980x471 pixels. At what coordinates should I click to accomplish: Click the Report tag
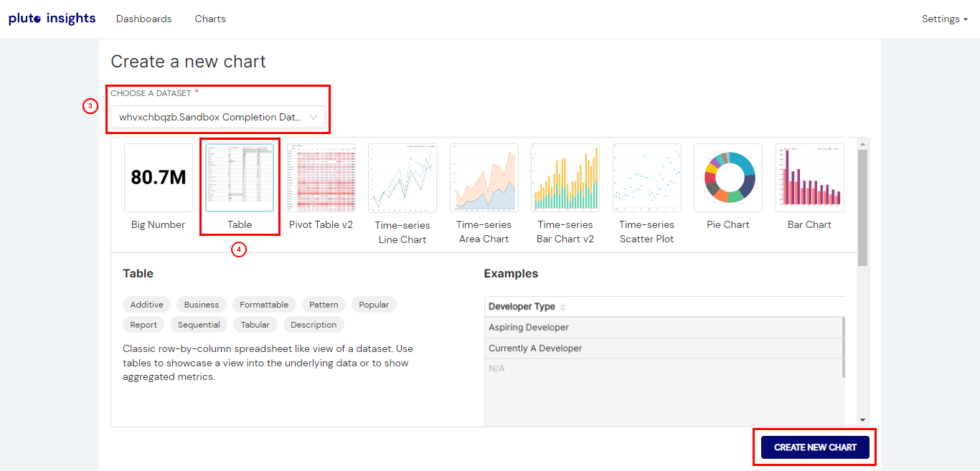pyautogui.click(x=143, y=325)
